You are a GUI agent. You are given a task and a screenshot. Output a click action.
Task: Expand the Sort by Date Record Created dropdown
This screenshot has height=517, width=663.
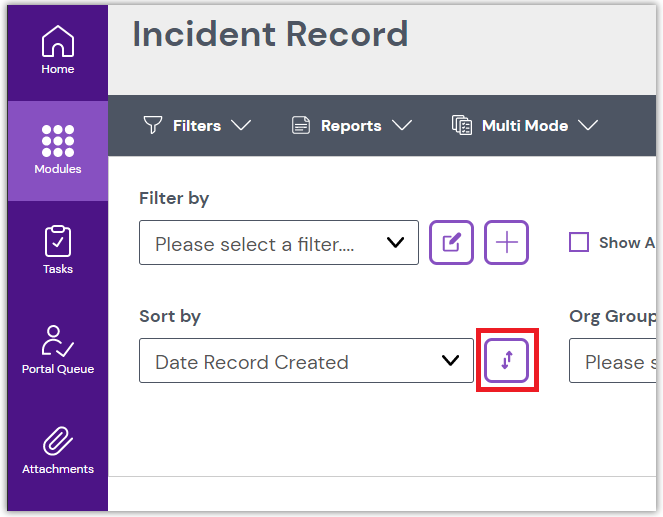coord(305,361)
